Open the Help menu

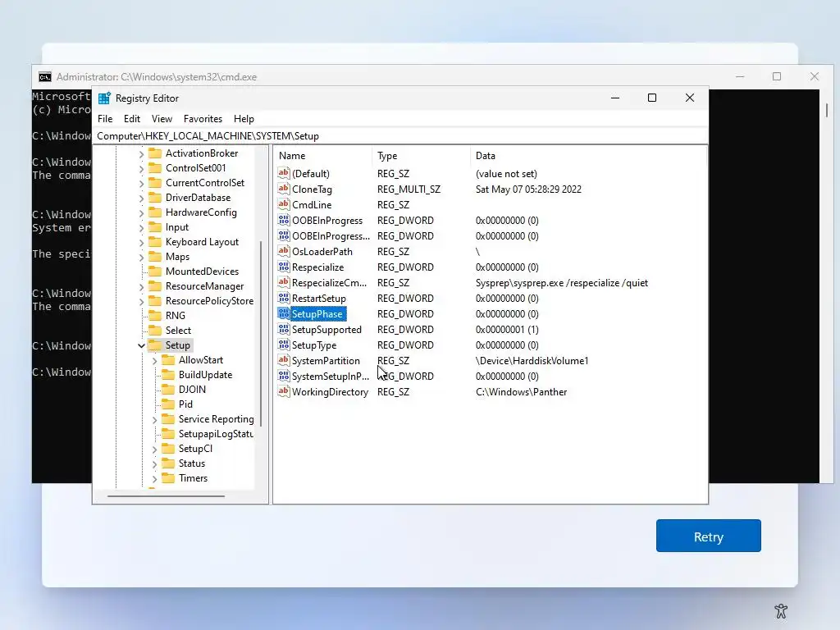[244, 119]
